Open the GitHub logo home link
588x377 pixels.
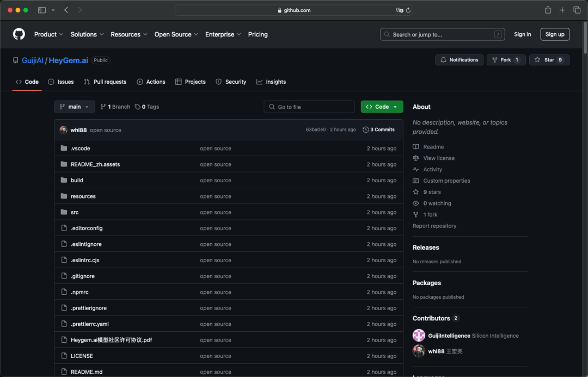click(x=19, y=34)
